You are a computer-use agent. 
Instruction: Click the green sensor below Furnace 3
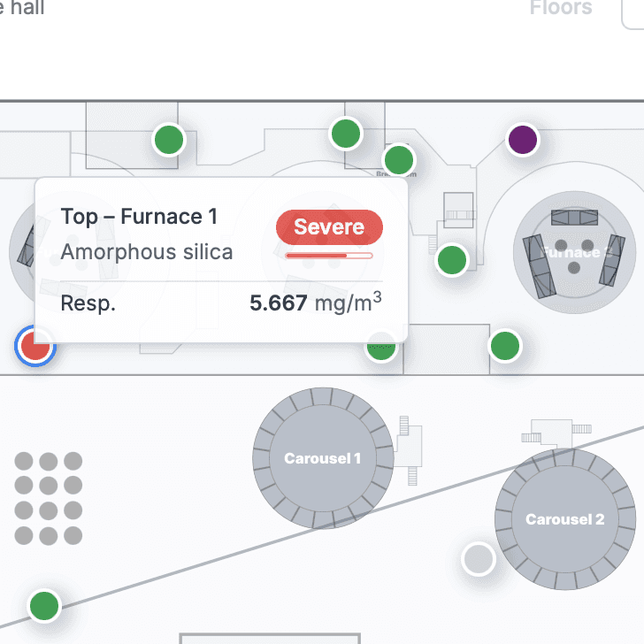coord(505,346)
